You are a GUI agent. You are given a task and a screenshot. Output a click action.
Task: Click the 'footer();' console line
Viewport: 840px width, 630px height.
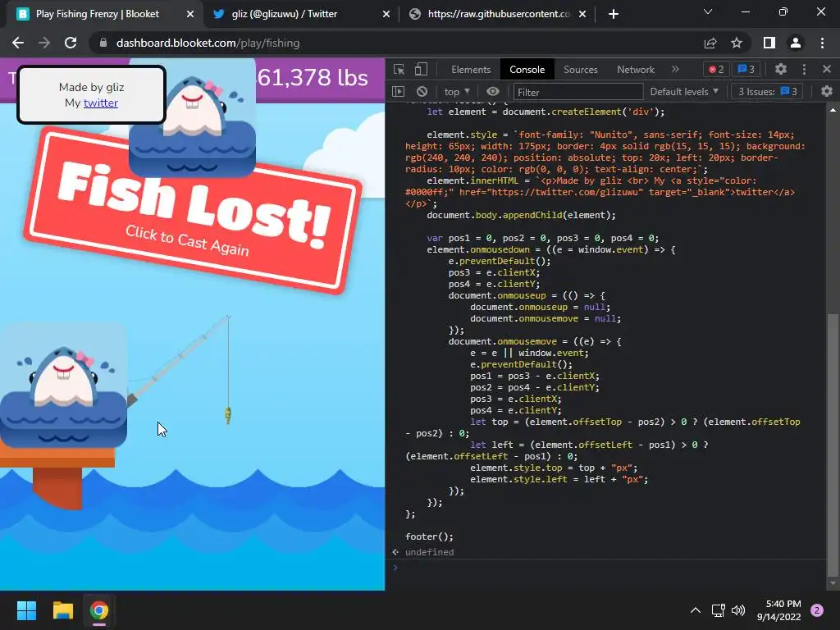pos(429,536)
